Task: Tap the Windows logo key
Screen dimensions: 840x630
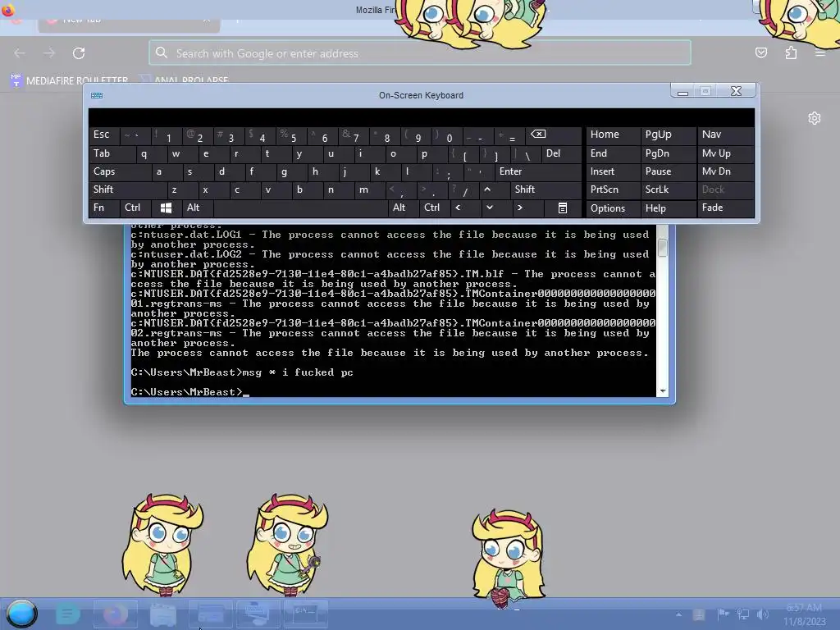Action: click(x=166, y=208)
